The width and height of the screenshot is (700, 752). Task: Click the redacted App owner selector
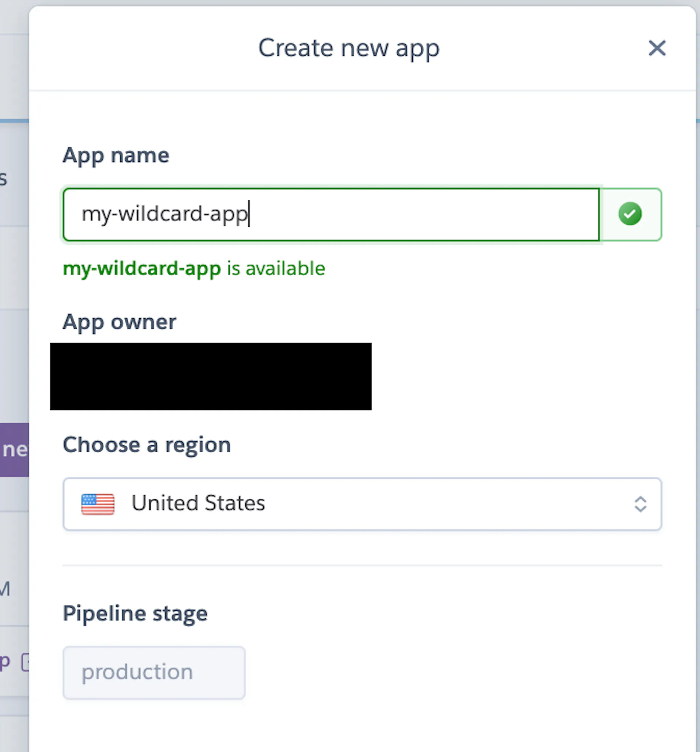(x=211, y=377)
